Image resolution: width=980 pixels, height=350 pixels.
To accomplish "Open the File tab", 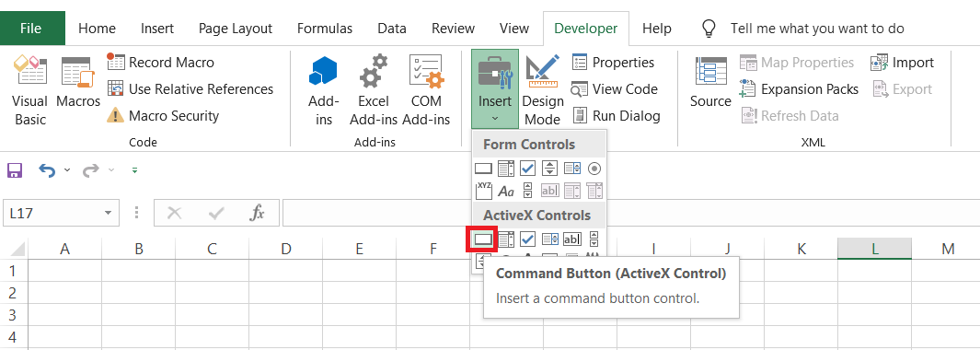I will coord(31,29).
